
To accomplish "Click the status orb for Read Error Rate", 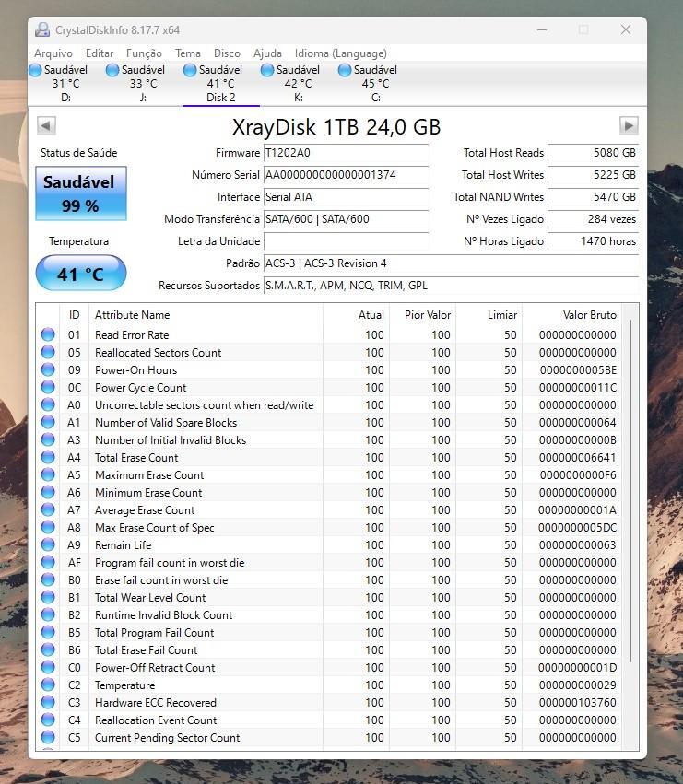I will [x=48, y=334].
